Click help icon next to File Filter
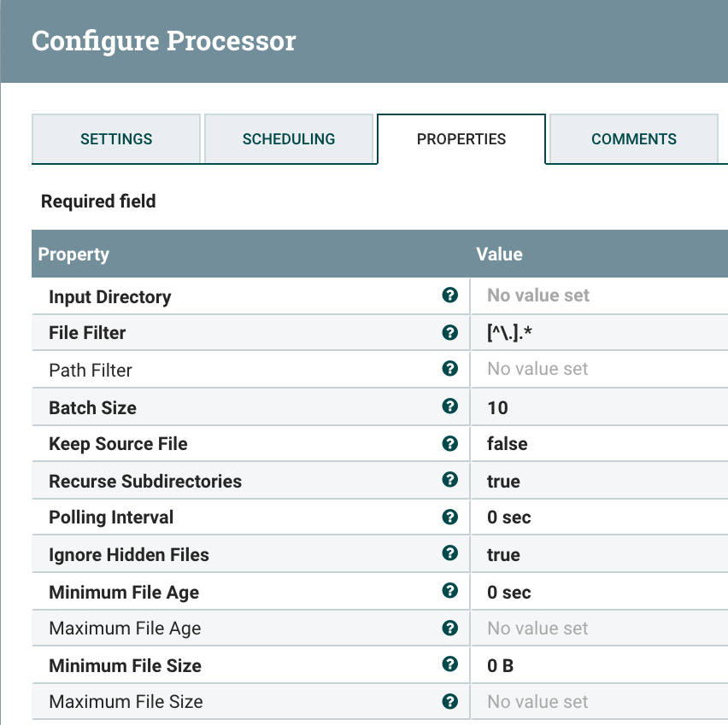The height and width of the screenshot is (725, 728). click(x=450, y=333)
